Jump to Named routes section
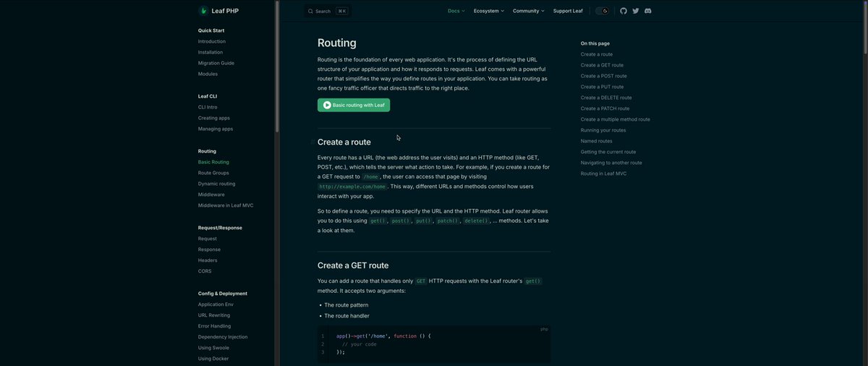This screenshot has height=366, width=868. pyautogui.click(x=597, y=141)
